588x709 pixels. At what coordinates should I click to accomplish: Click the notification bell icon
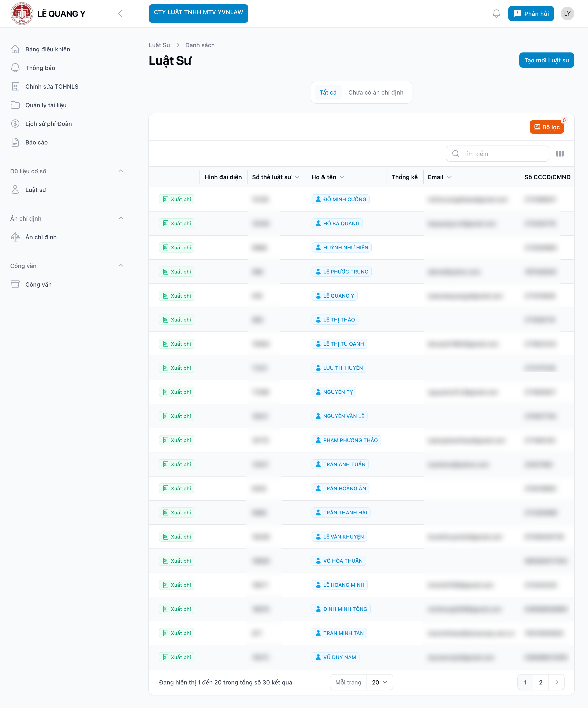pos(496,14)
